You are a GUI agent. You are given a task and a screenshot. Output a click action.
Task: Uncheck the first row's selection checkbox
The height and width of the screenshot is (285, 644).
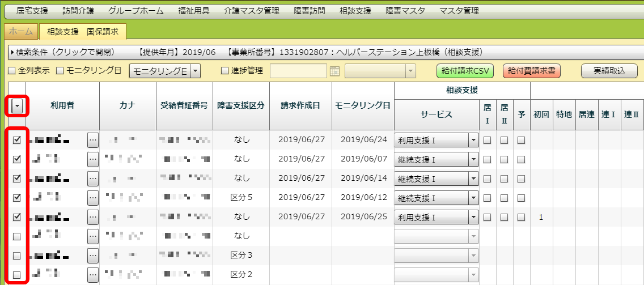pos(17,140)
